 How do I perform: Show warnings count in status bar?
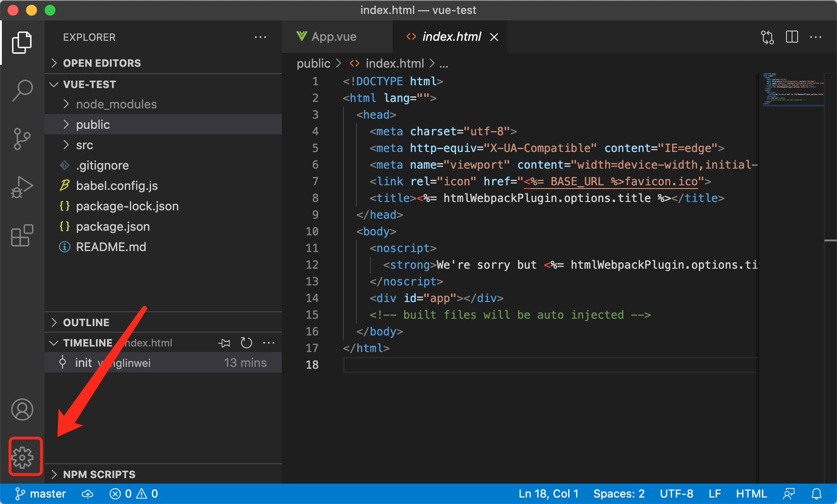[x=148, y=494]
